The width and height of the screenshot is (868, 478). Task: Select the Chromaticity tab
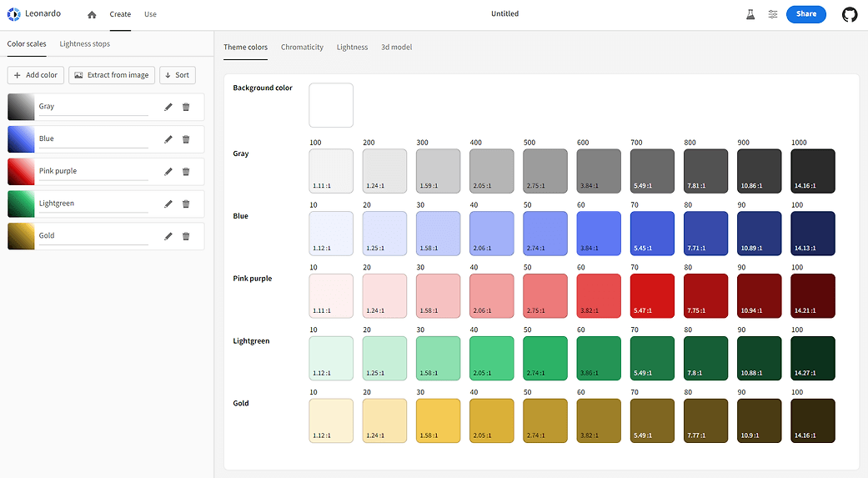[x=302, y=48]
